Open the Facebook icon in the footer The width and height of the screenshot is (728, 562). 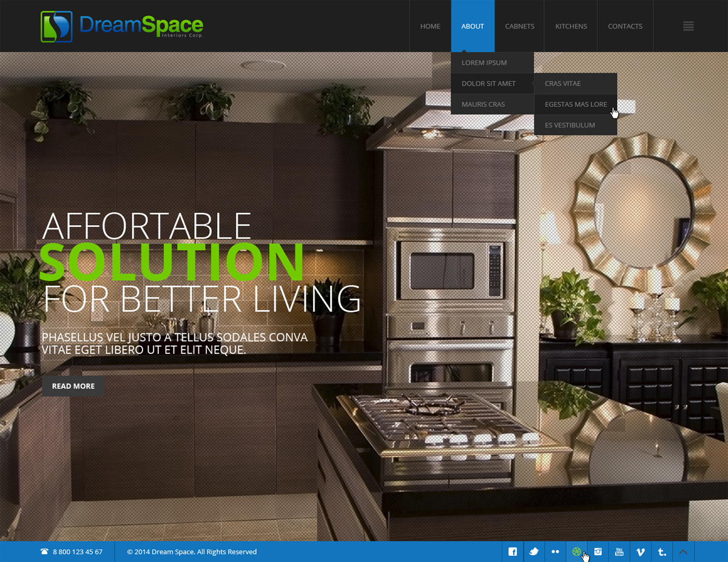(512, 552)
